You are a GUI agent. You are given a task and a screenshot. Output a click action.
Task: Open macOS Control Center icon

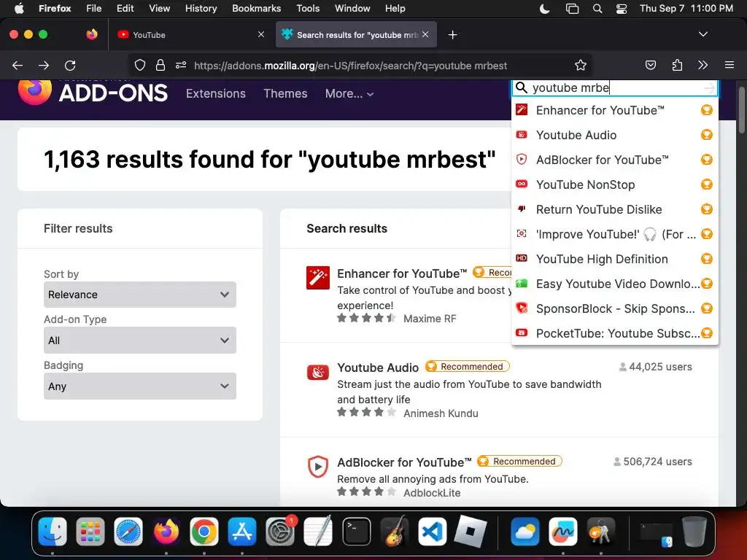(x=622, y=9)
